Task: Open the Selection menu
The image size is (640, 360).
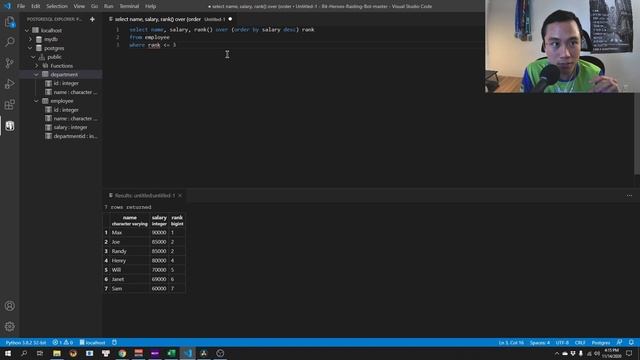Action: (57, 6)
